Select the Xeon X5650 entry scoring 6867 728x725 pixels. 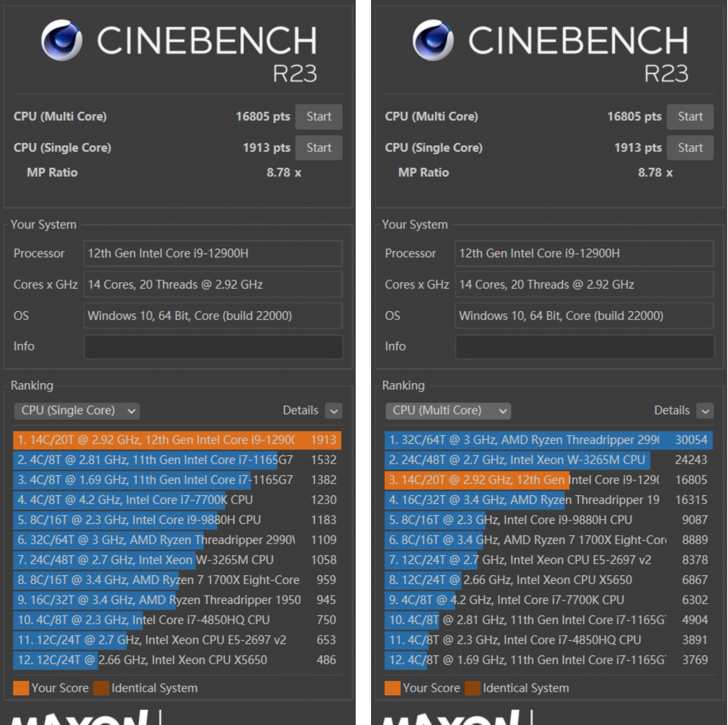[548, 581]
